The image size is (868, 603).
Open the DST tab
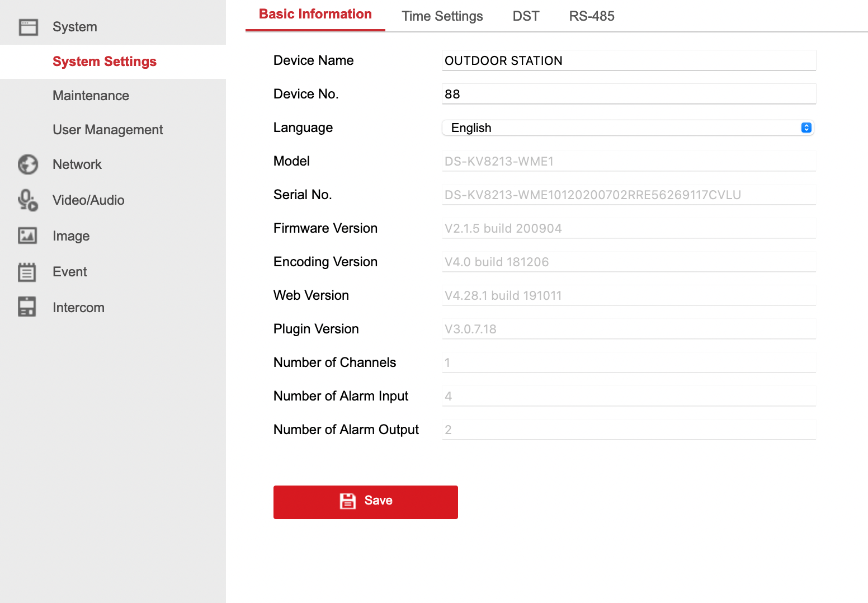pos(526,16)
